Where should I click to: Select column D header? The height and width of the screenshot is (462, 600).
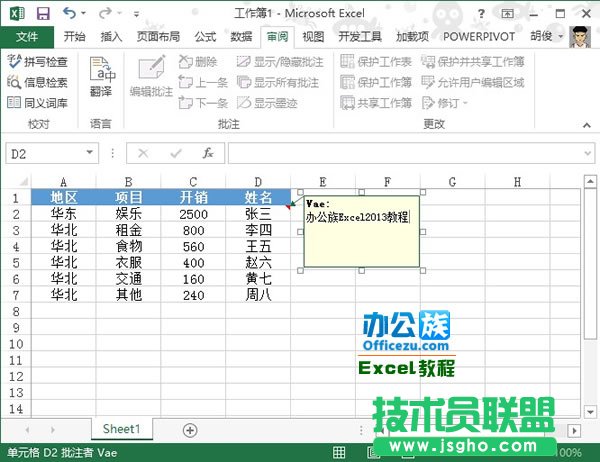pos(258,181)
